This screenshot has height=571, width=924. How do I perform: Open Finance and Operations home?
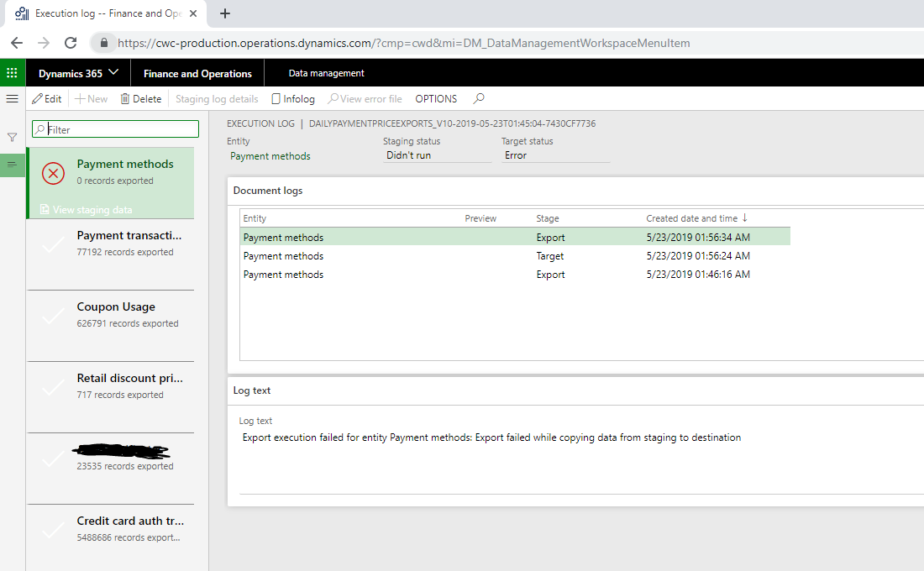click(197, 73)
